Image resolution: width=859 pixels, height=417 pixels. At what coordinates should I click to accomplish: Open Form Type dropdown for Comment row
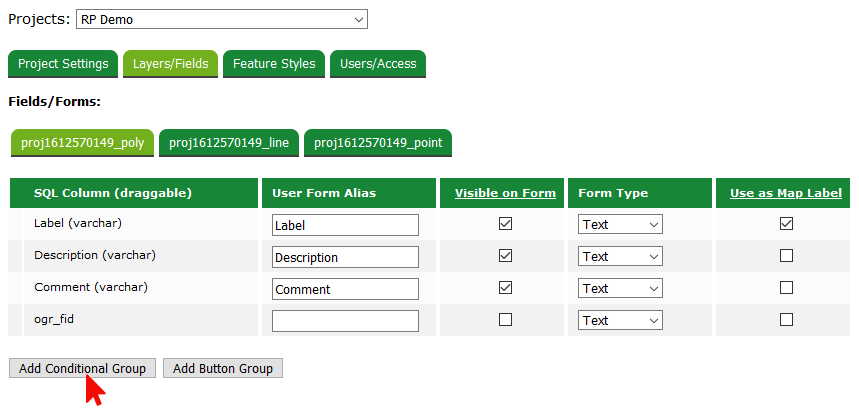coord(620,289)
